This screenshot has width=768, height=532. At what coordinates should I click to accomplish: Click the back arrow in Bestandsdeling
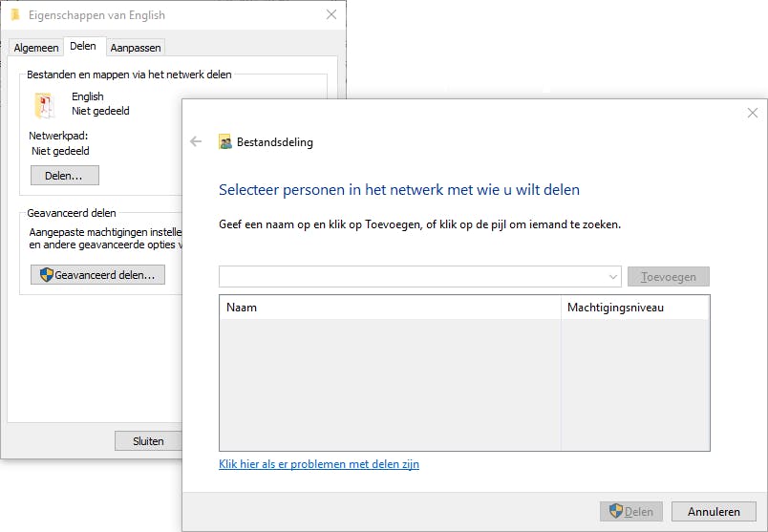pyautogui.click(x=196, y=141)
